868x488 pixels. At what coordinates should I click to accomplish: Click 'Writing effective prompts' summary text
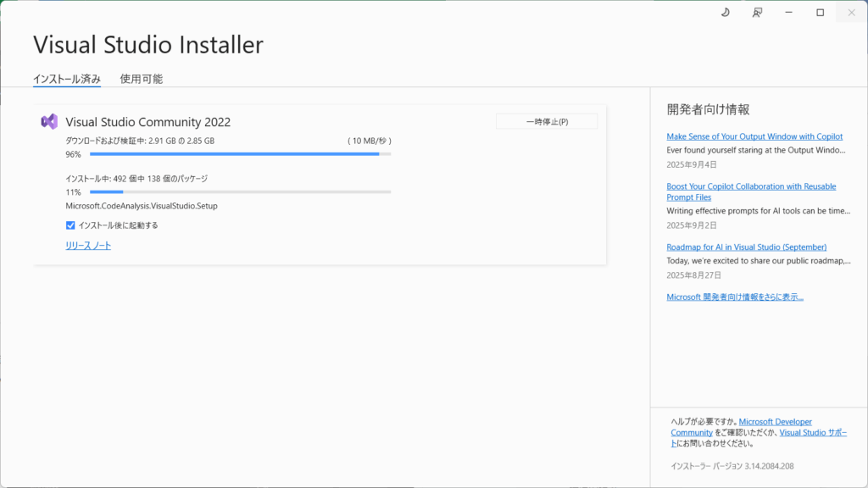click(759, 211)
